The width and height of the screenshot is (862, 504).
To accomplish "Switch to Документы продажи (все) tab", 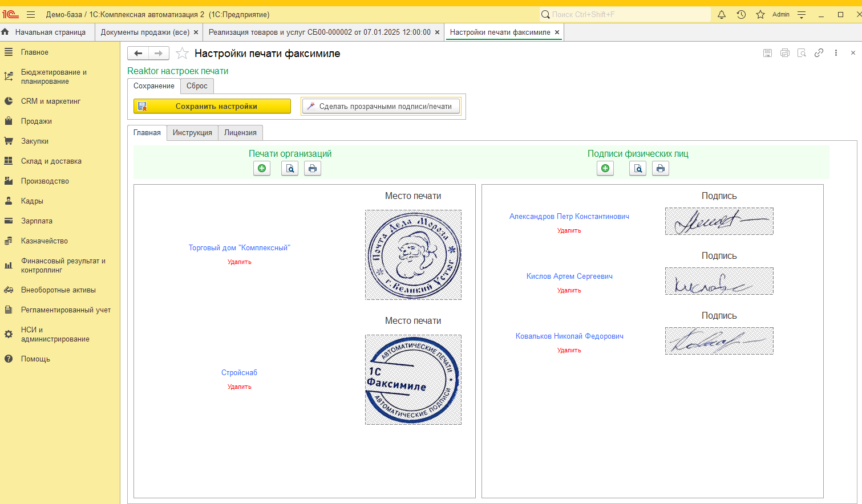I will 145,32.
